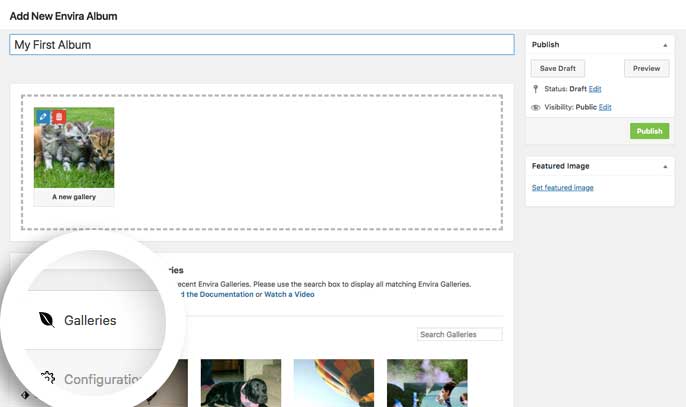This screenshot has height=407, width=686.
Task: Save the album as draft
Action: pos(558,68)
